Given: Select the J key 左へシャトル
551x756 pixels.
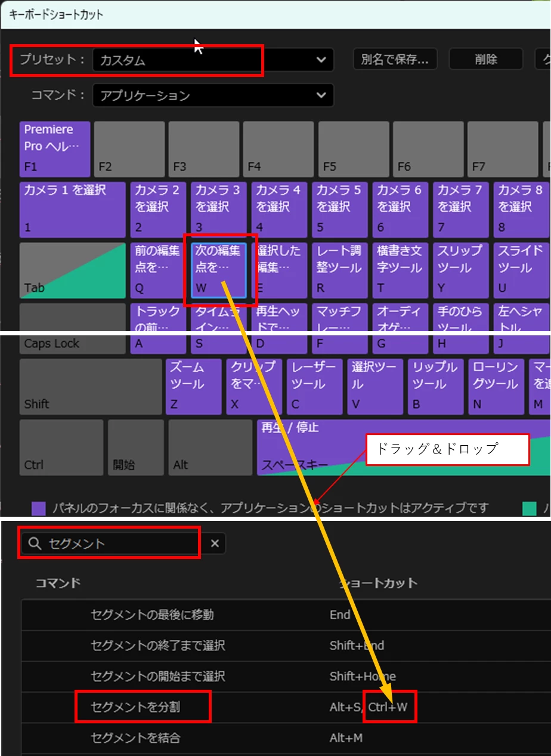Looking at the screenshot, I should click(521, 329).
